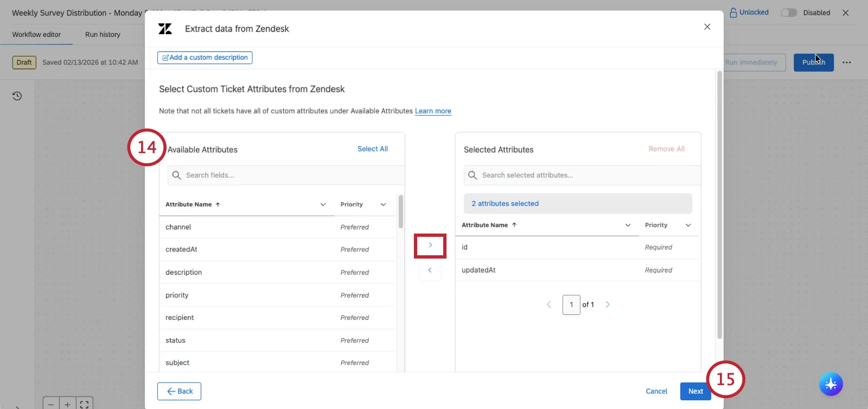Switch to the Run history tab
Viewport: 868px width, 409px height.
click(x=103, y=34)
